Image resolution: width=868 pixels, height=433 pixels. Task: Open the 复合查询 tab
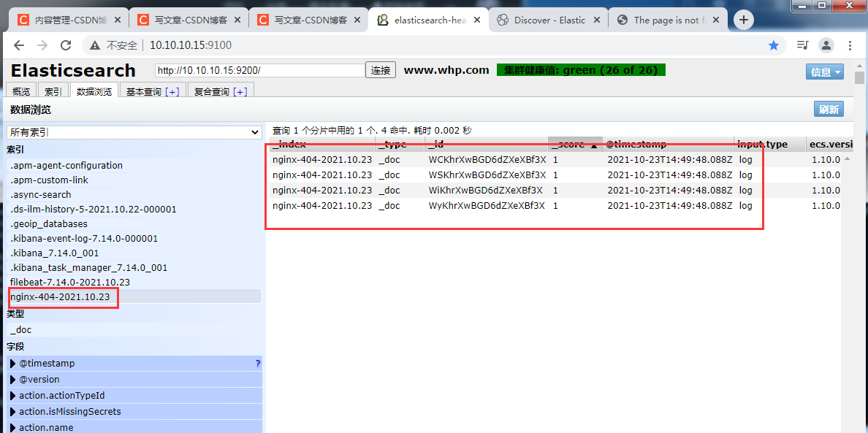pos(211,92)
